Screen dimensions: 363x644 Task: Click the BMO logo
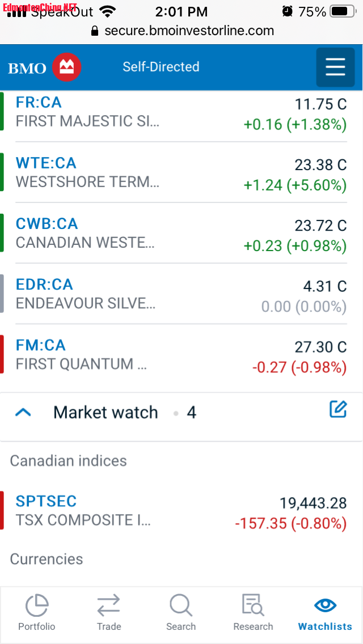[x=45, y=68]
